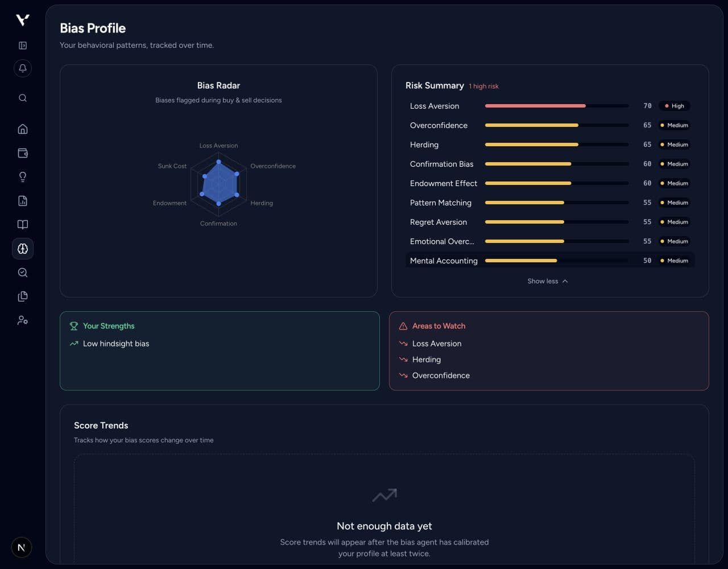Open the lightbulb insights icon
This screenshot has height=569, width=728.
23,177
